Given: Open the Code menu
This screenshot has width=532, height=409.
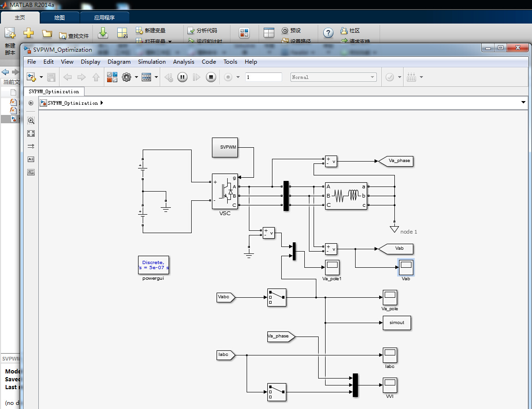Looking at the screenshot, I should pyautogui.click(x=209, y=62).
